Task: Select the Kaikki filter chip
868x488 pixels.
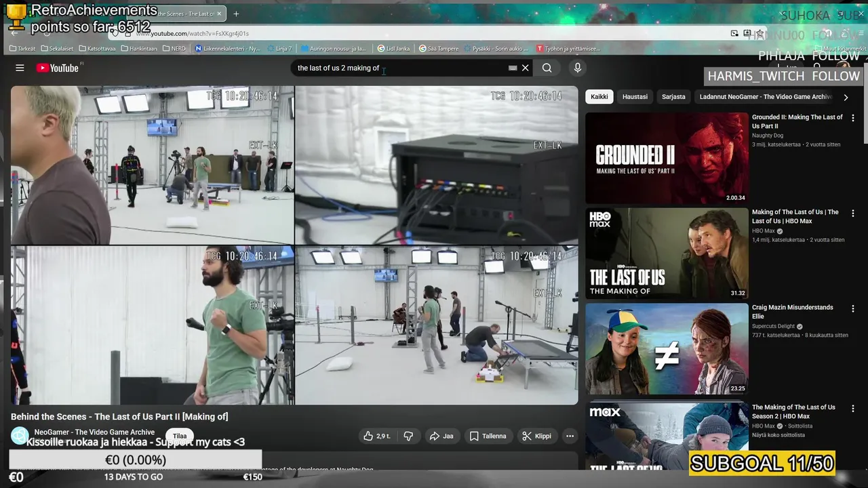Action: click(599, 97)
